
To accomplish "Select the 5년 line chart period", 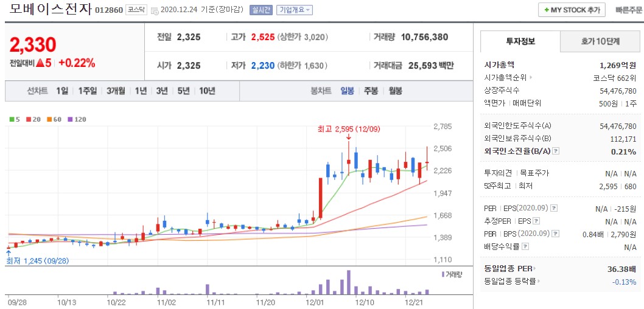I will tap(183, 91).
